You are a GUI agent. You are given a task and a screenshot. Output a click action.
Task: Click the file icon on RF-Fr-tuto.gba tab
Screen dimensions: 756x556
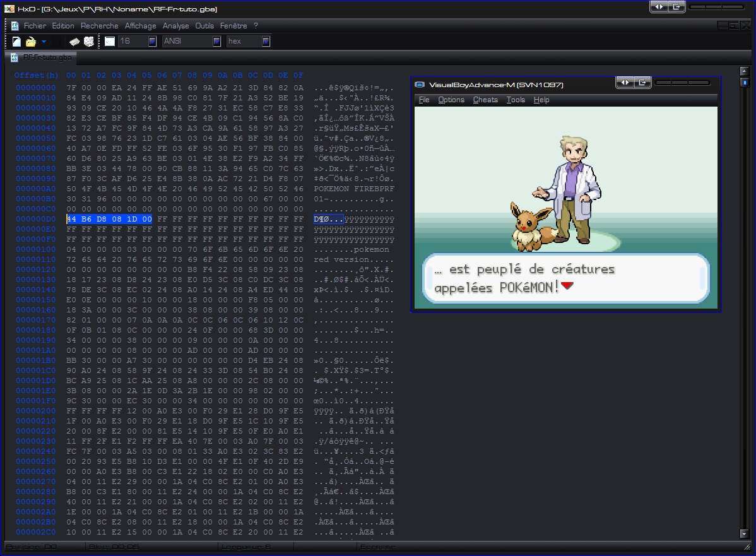pyautogui.click(x=15, y=57)
